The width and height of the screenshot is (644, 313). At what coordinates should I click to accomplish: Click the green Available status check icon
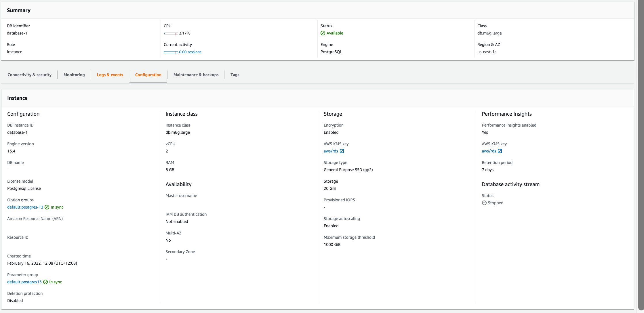pos(323,33)
